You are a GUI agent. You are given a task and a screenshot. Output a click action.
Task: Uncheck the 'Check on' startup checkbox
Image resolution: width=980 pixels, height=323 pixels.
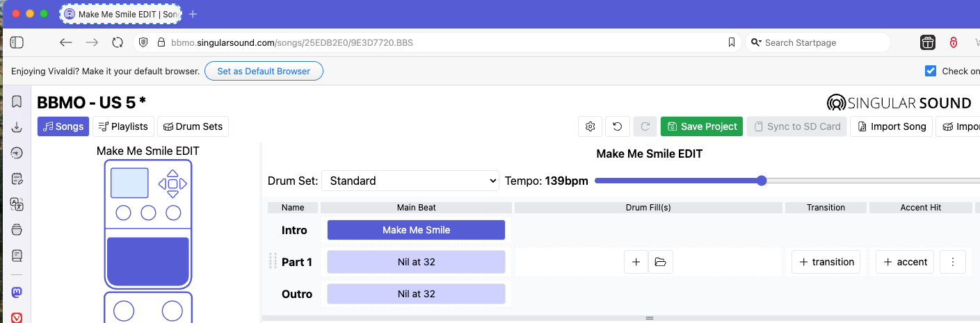pyautogui.click(x=931, y=71)
